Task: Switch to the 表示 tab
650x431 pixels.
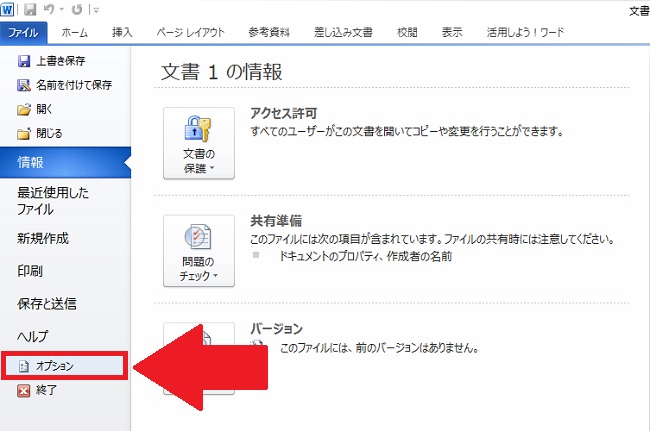Action: (x=452, y=32)
